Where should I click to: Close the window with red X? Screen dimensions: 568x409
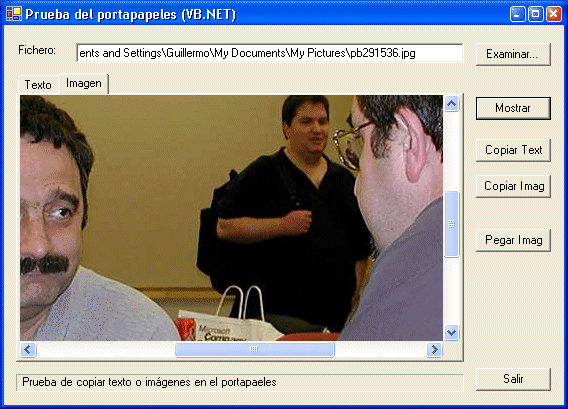click(x=554, y=14)
